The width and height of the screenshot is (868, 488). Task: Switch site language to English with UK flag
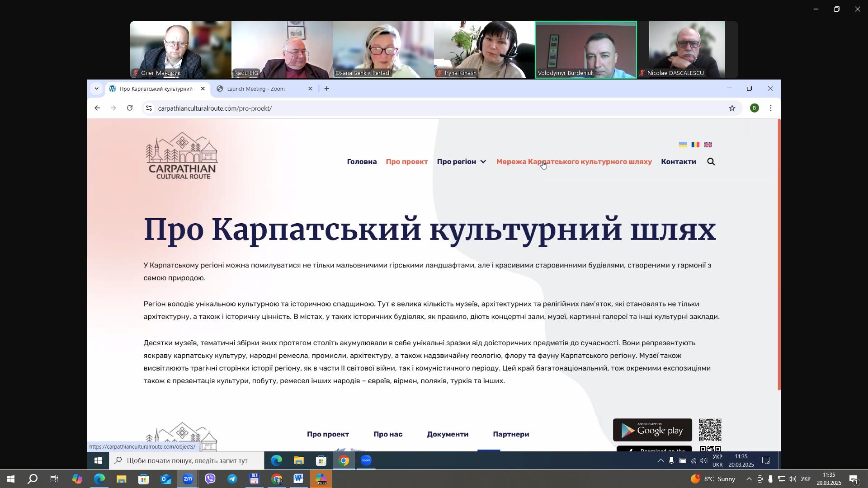[x=708, y=145]
